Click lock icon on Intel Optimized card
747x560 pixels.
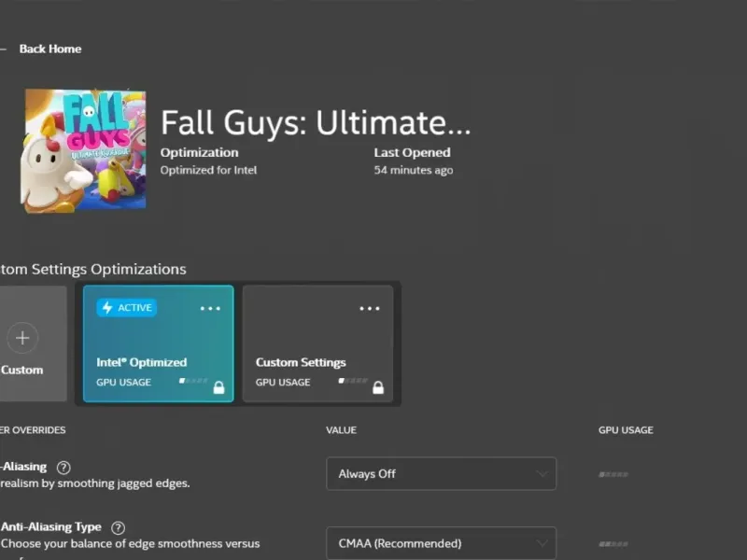(218, 387)
